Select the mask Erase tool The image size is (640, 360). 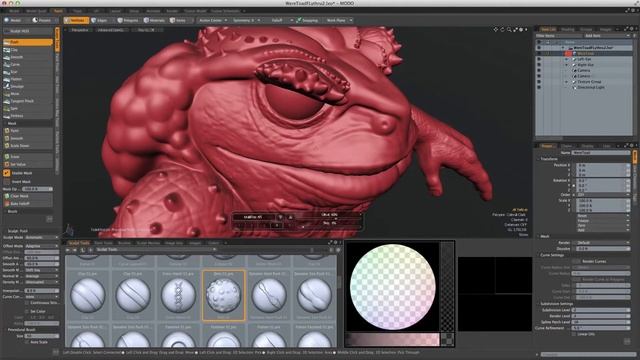(28, 157)
